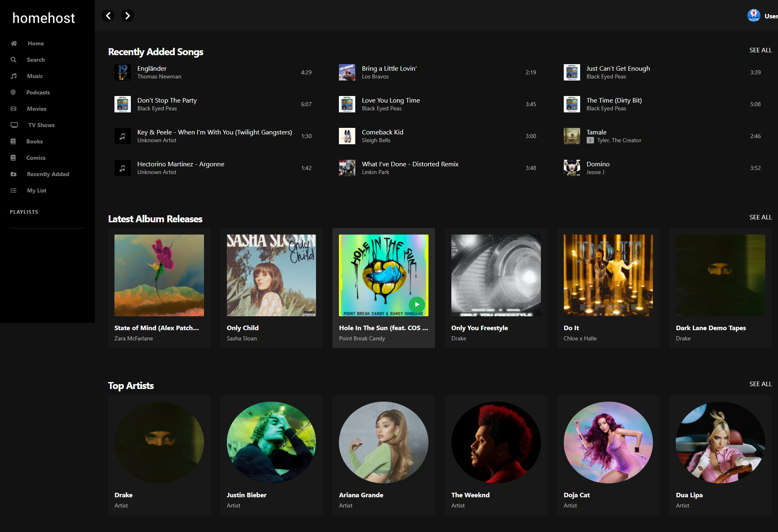Open State of Mind album cover
This screenshot has width=778, height=532.
click(159, 275)
